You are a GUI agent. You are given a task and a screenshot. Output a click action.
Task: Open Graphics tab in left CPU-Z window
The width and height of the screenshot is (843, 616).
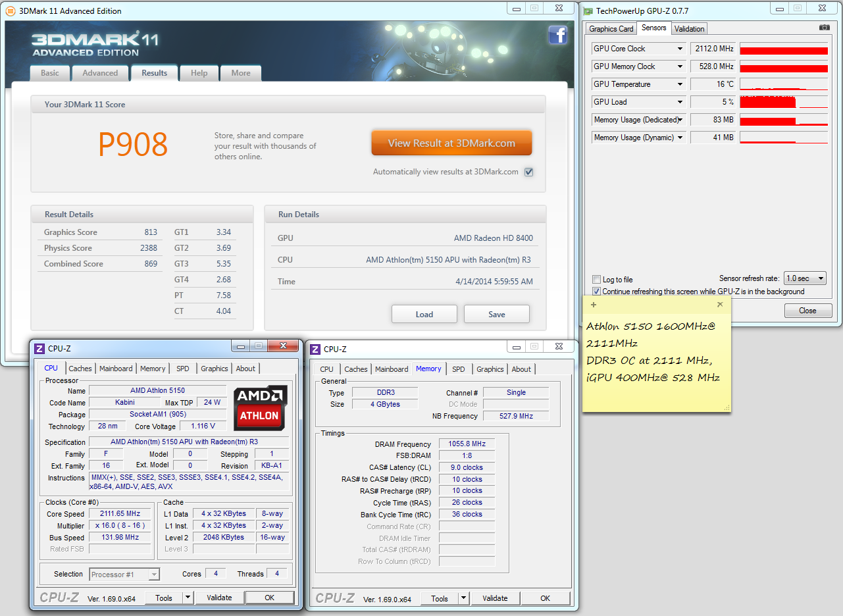215,369
